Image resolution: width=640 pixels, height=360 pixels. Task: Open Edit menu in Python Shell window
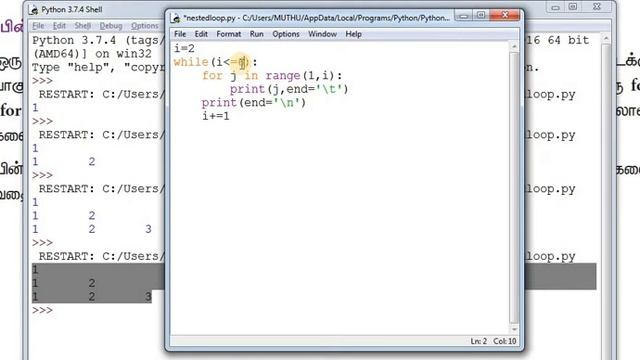(59, 26)
